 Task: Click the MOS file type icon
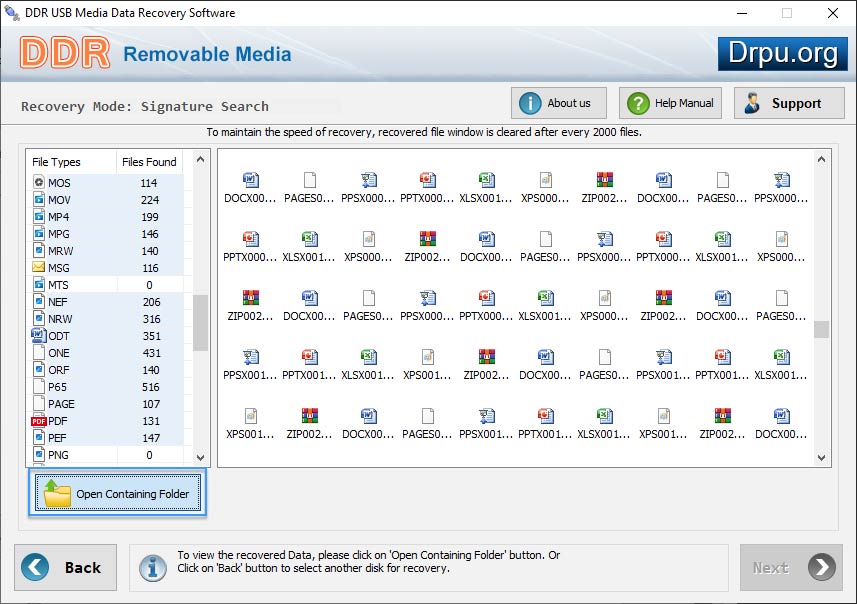point(39,182)
